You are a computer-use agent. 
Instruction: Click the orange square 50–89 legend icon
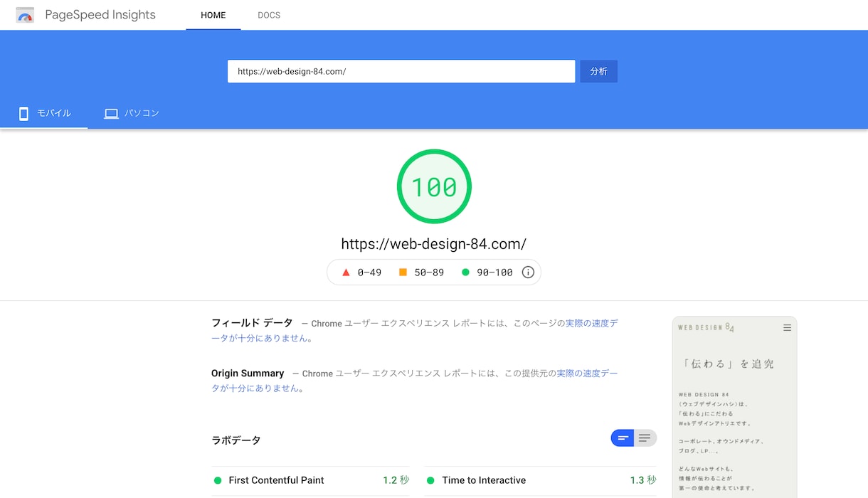403,272
